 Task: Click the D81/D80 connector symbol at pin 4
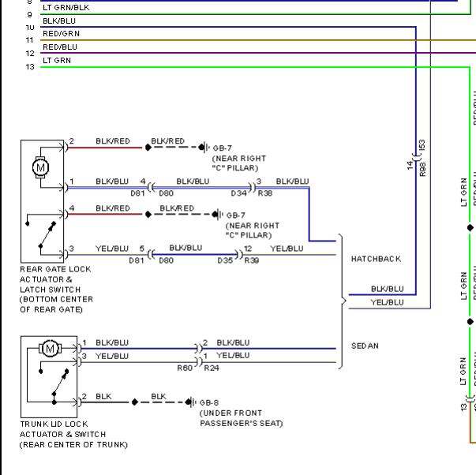[x=151, y=187]
